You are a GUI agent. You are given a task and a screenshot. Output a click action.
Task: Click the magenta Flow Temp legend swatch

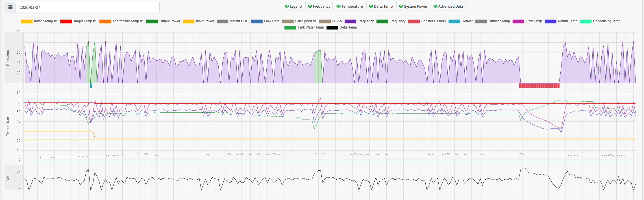[x=518, y=21]
